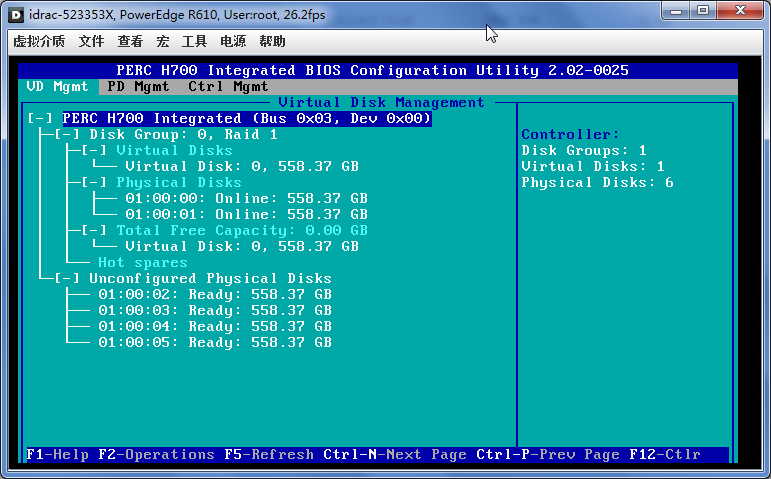Open the 宏 menu

pyautogui.click(x=163, y=41)
